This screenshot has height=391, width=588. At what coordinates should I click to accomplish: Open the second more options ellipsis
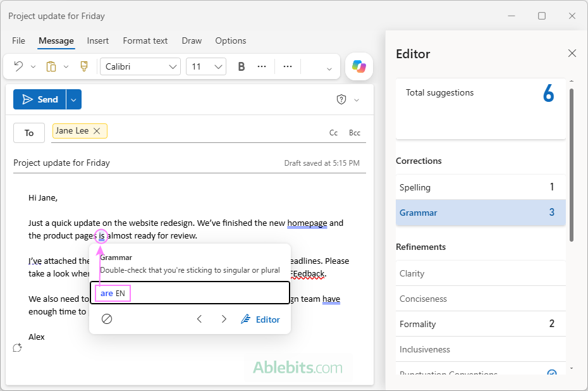288,66
